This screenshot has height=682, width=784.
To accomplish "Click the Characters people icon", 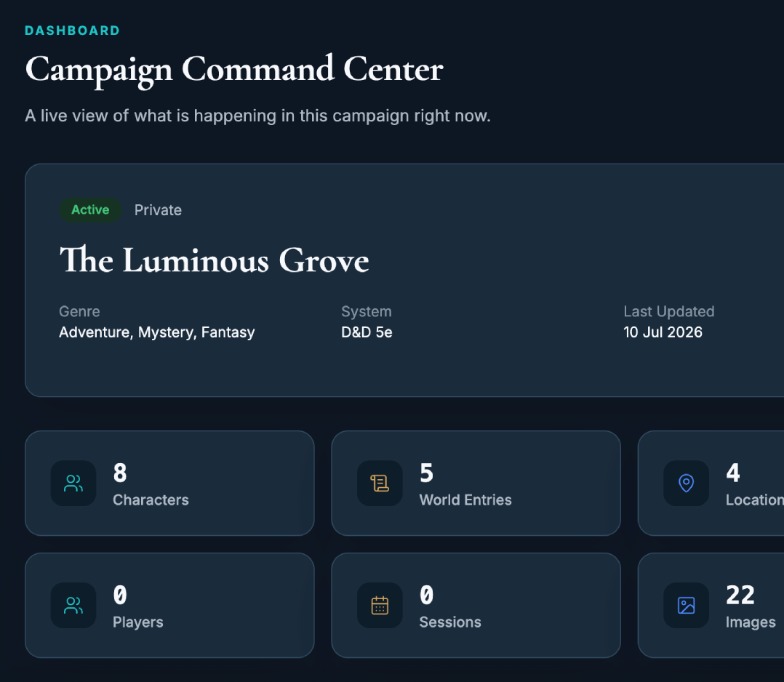I will pyautogui.click(x=73, y=483).
